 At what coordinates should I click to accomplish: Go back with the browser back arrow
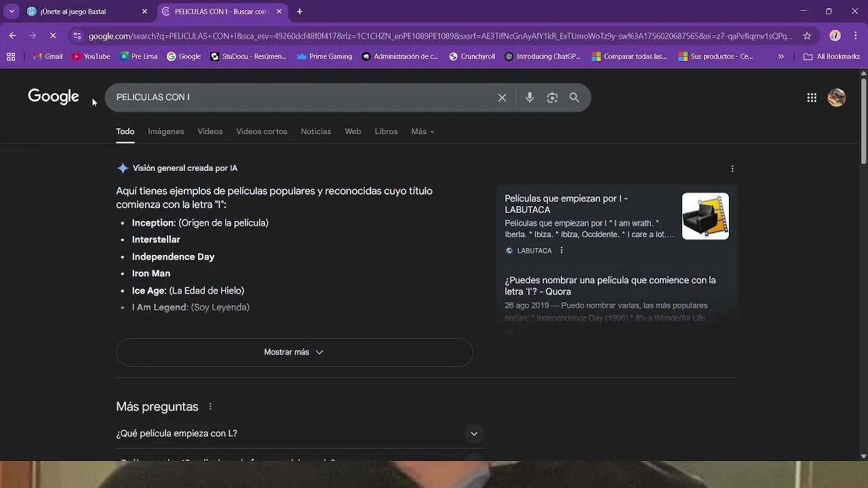coord(12,35)
